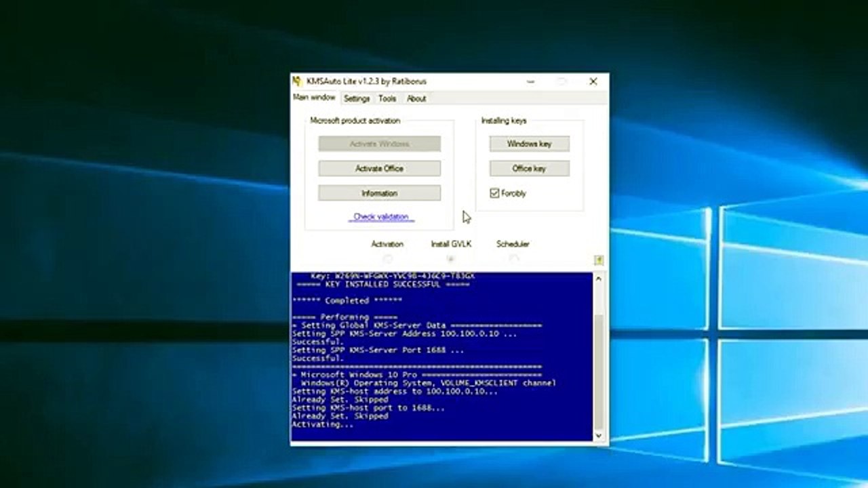Open product Information via its button
This screenshot has height=488, width=868.
[379, 193]
